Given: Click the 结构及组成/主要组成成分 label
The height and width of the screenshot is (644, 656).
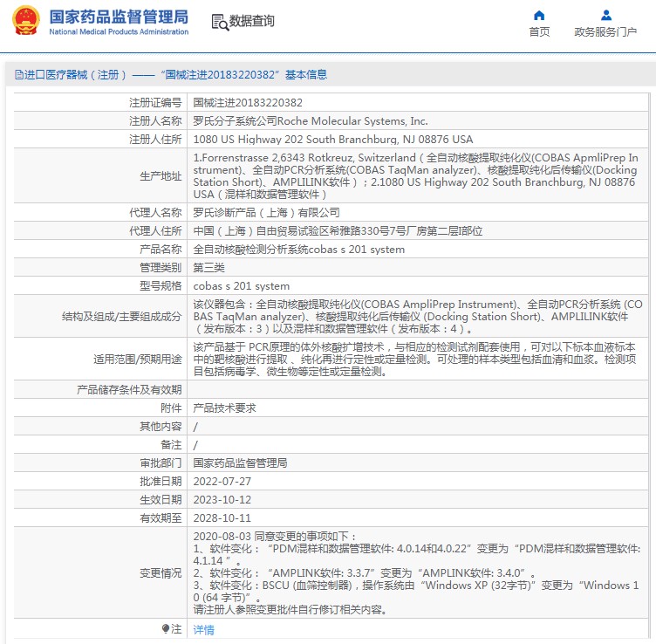Looking at the screenshot, I should [122, 317].
